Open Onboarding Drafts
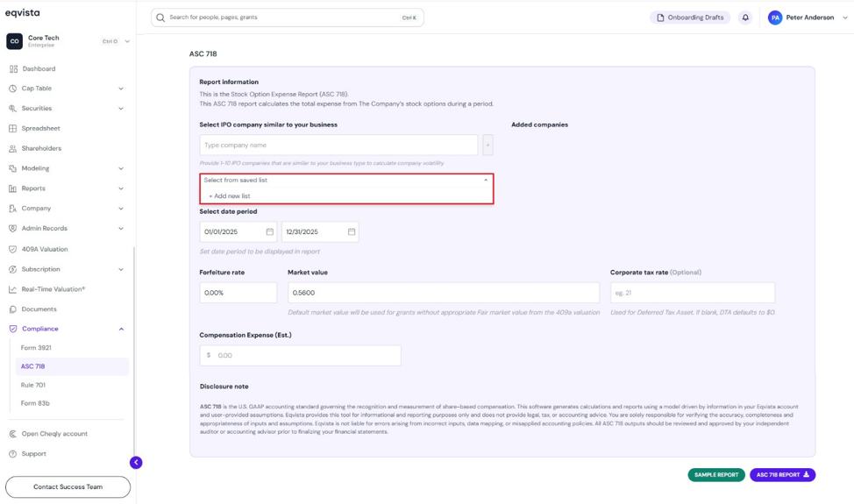The width and height of the screenshot is (854, 504). (690, 18)
